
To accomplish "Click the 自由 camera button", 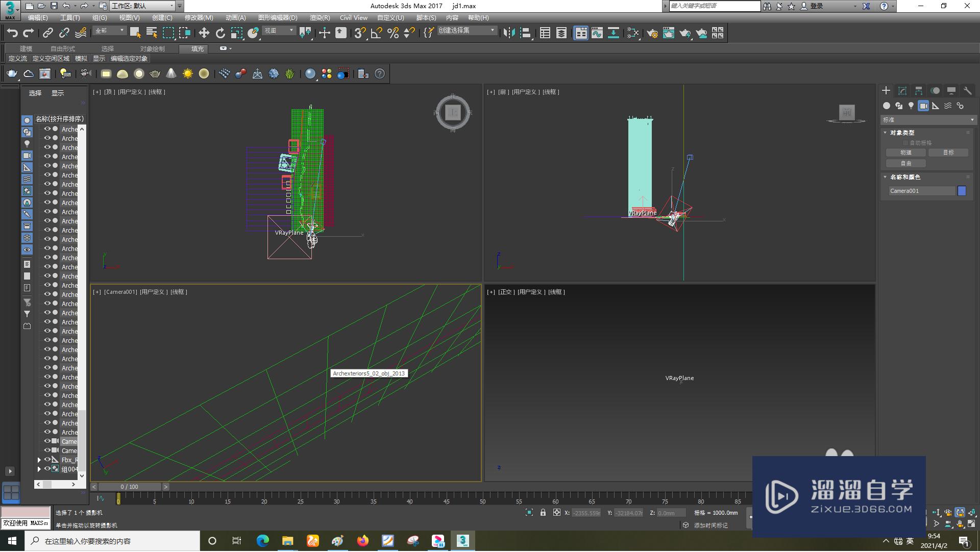I will point(906,163).
